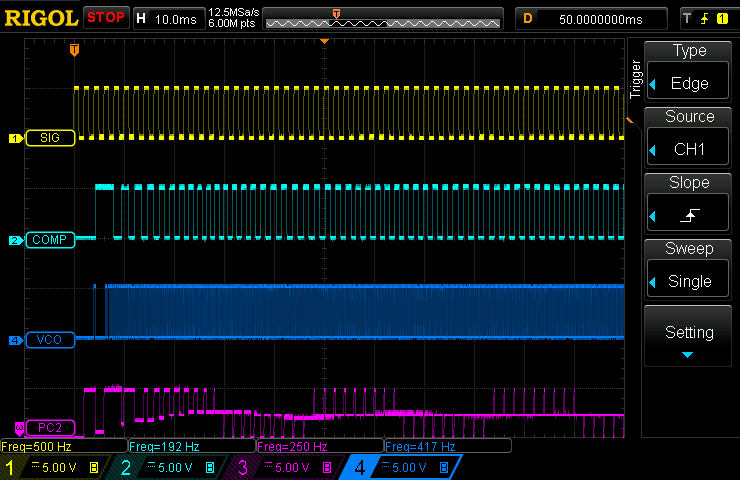Screen dimensions: 740x480
Task: Click the magenta PC2 channel label
Action: click(50, 427)
